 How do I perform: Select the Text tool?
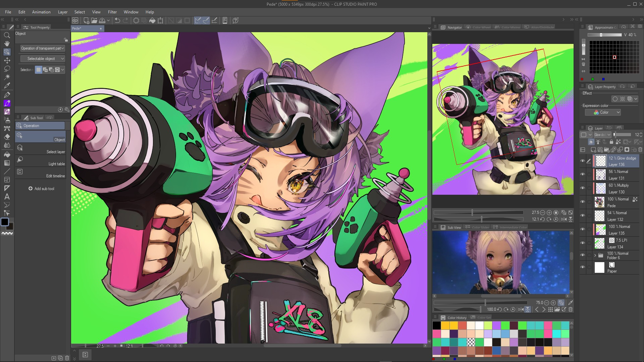[x=7, y=197]
